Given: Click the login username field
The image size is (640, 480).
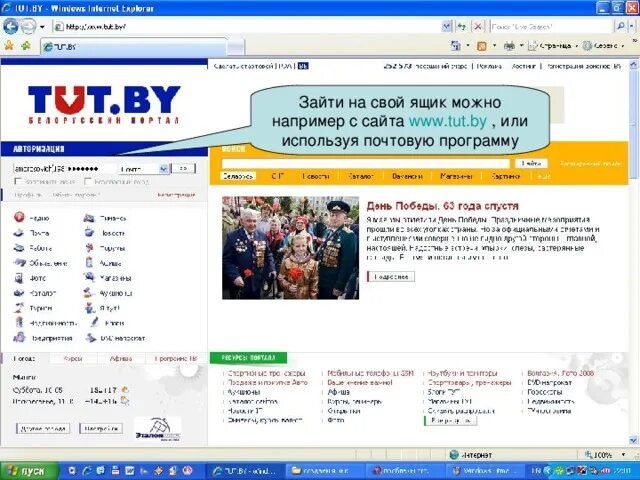Looking at the screenshot, I should point(39,169).
